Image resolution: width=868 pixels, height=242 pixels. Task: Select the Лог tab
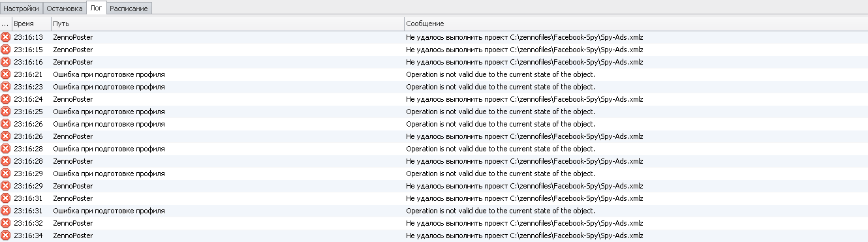point(96,8)
